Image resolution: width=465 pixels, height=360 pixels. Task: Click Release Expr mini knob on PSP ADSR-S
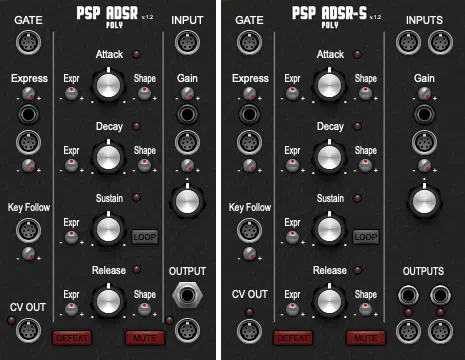(292, 310)
